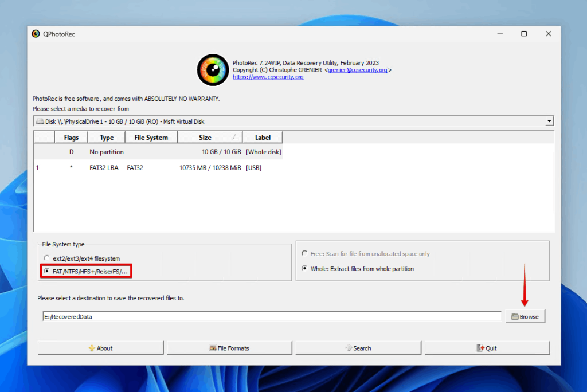Click the File Formats list icon
This screenshot has height=392, width=587.
(x=212, y=347)
